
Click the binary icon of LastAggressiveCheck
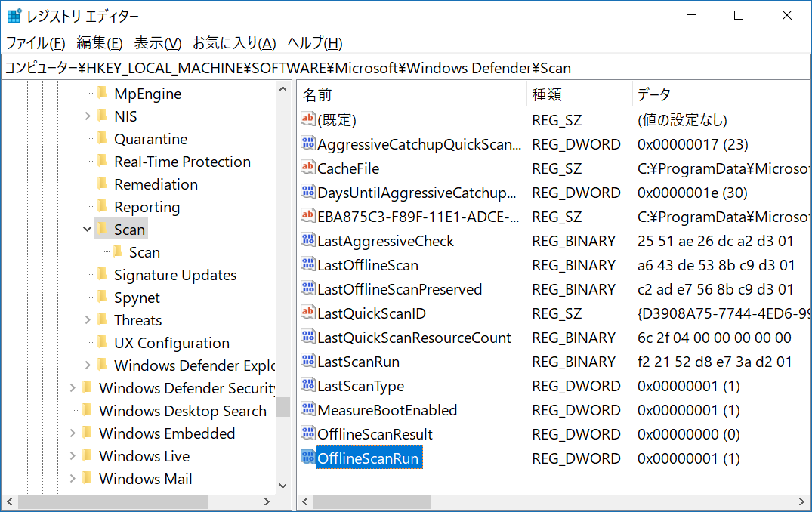coord(307,240)
